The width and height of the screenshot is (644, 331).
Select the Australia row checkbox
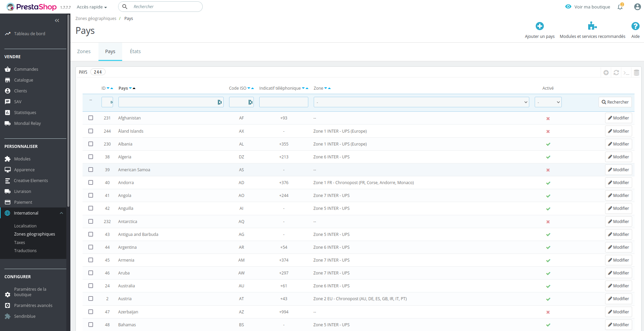pos(90,286)
